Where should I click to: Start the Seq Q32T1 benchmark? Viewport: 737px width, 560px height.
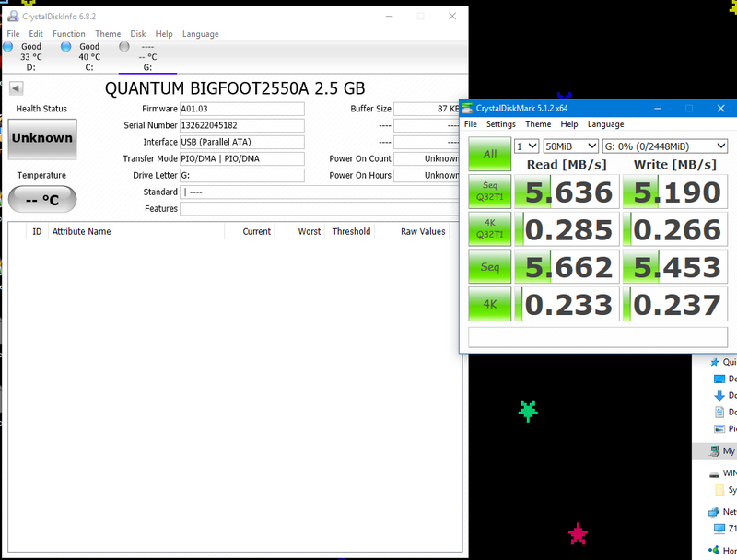(x=490, y=192)
